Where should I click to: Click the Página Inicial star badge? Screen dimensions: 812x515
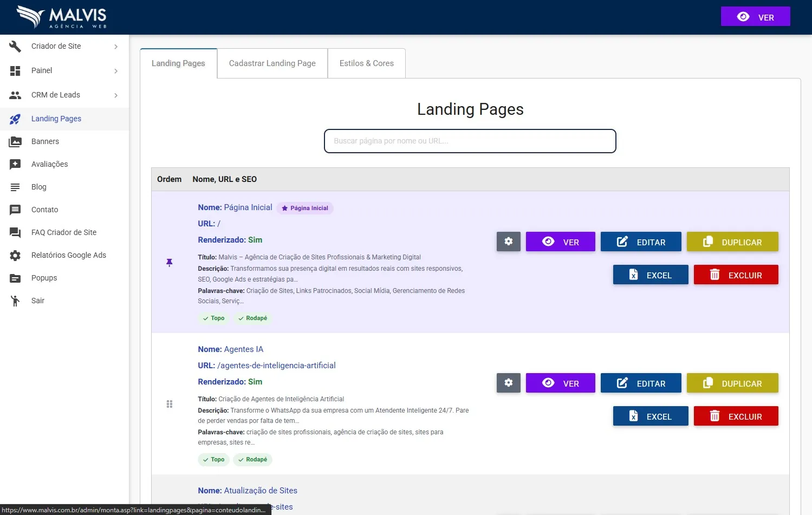(x=305, y=208)
